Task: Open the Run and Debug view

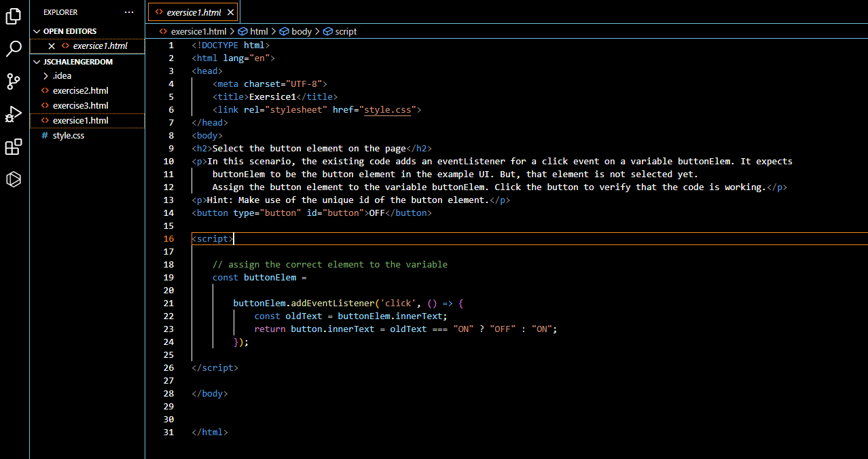Action: pyautogui.click(x=13, y=114)
